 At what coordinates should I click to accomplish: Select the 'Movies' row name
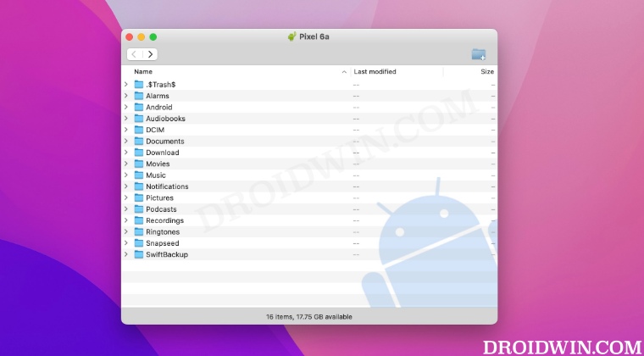[158, 164]
